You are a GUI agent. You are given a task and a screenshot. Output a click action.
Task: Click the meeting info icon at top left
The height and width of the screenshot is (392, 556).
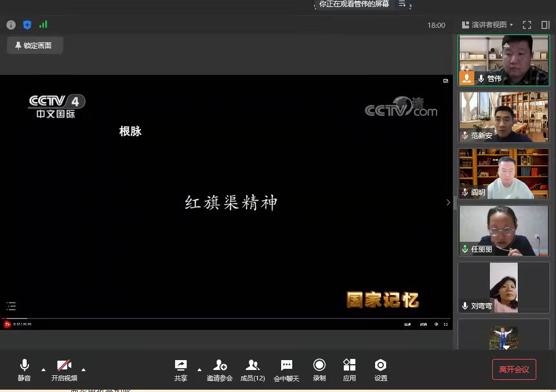11,25
